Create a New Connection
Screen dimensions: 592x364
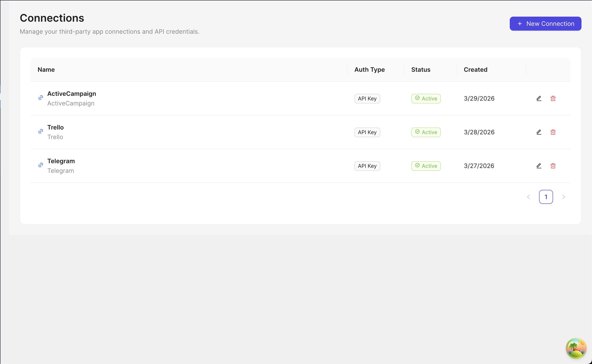pyautogui.click(x=545, y=24)
